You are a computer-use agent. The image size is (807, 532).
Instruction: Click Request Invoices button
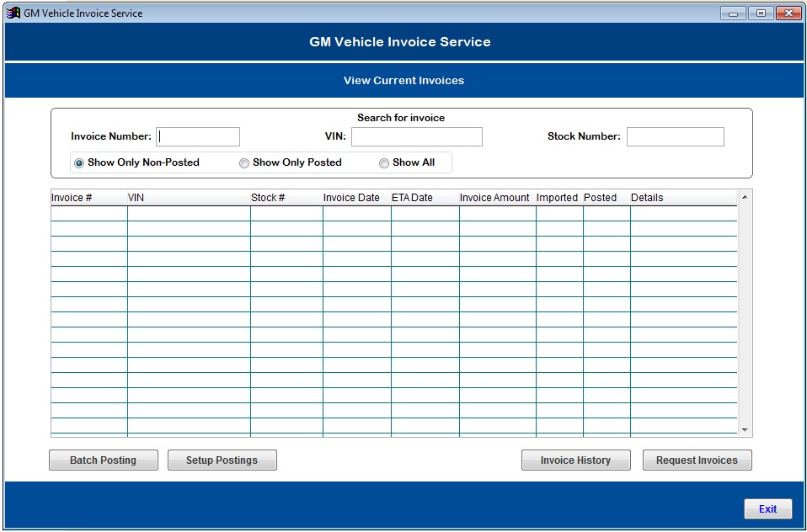697,460
